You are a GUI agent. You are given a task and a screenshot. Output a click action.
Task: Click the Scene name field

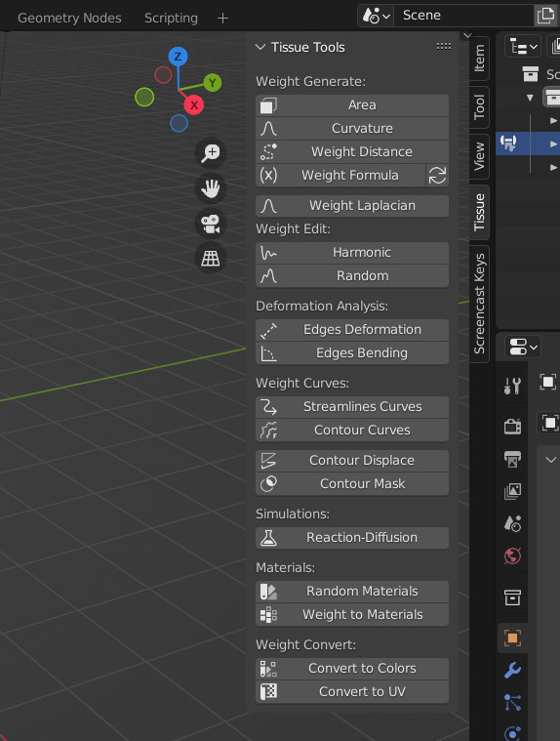pyautogui.click(x=464, y=16)
